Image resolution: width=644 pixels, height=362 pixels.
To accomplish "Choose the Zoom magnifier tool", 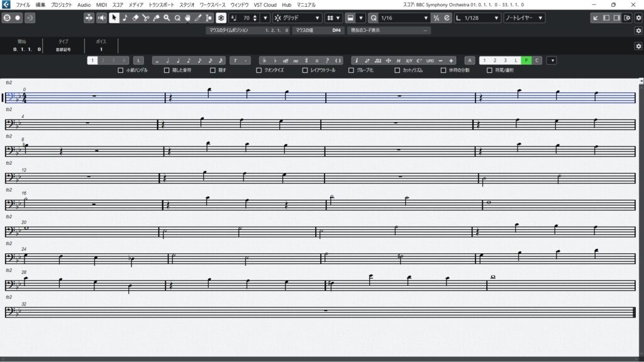I will coord(167,18).
